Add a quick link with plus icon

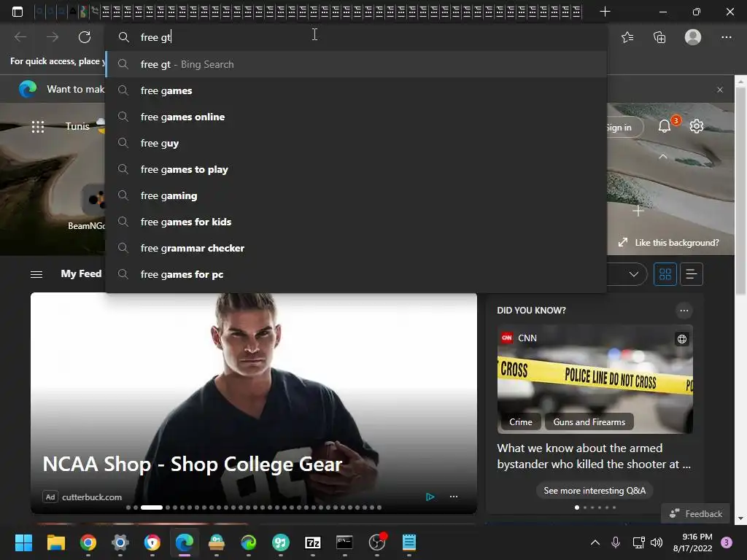638,211
